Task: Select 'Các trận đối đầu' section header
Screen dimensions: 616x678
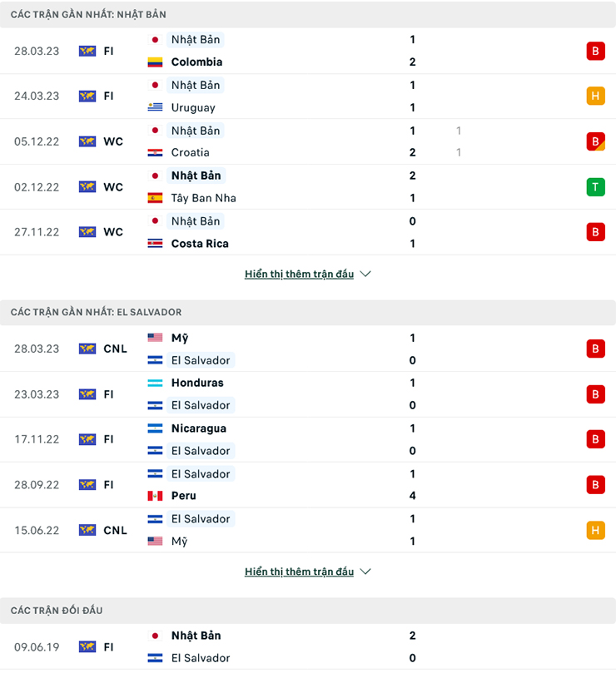Action: click(x=57, y=611)
